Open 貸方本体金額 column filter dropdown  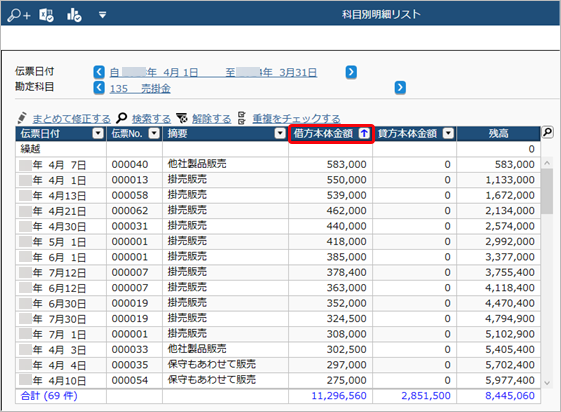pyautogui.click(x=448, y=133)
